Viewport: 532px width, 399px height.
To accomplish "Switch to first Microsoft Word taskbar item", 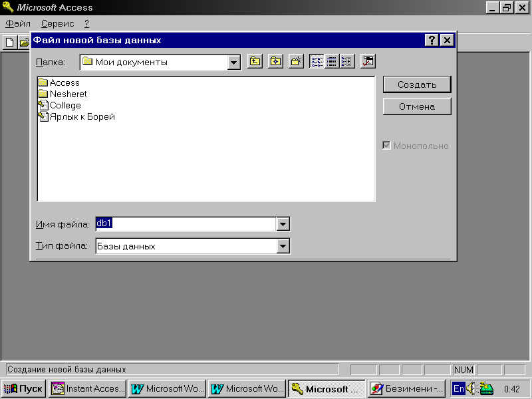I will click(x=168, y=388).
